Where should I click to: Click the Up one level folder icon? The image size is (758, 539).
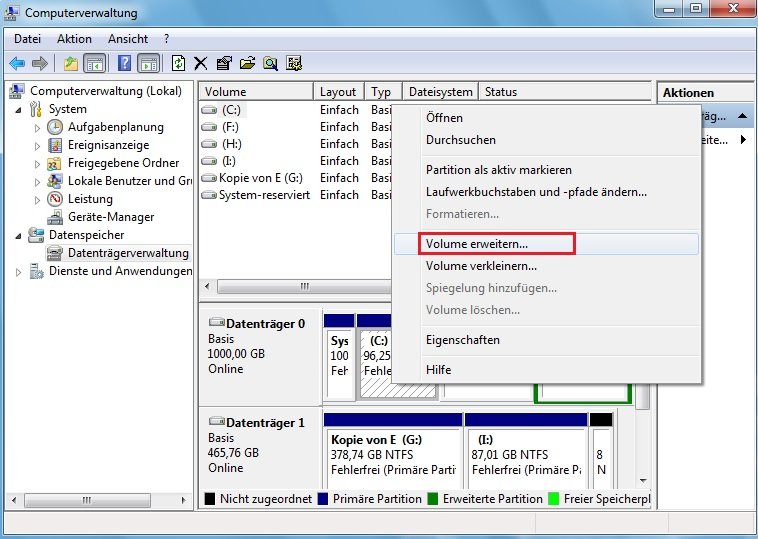point(71,63)
